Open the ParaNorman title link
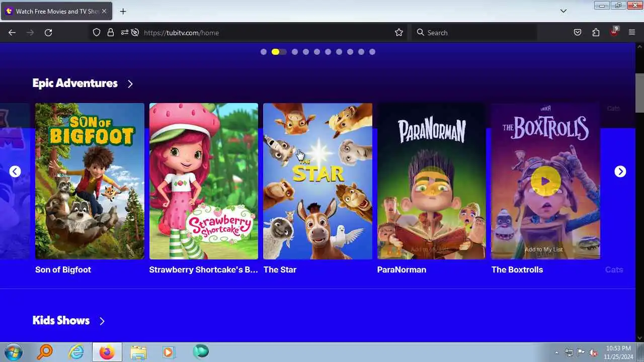644x362 pixels. click(401, 269)
